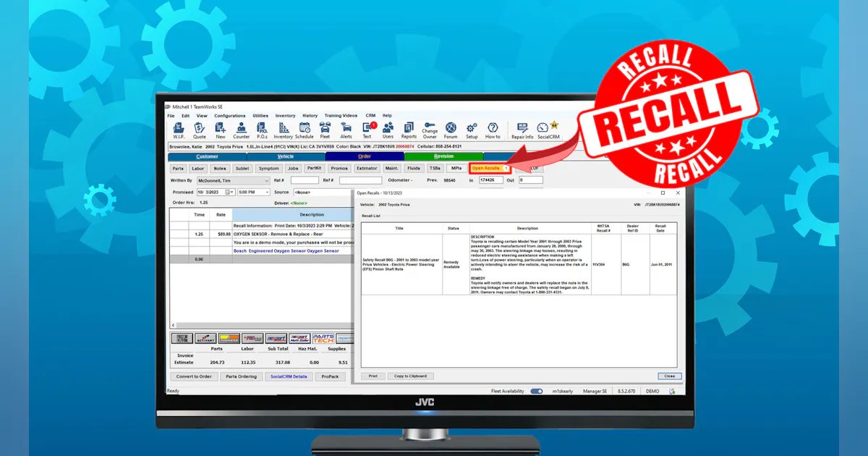The height and width of the screenshot is (456, 868).
Task: Print the Open Recalls list
Action: [373, 376]
